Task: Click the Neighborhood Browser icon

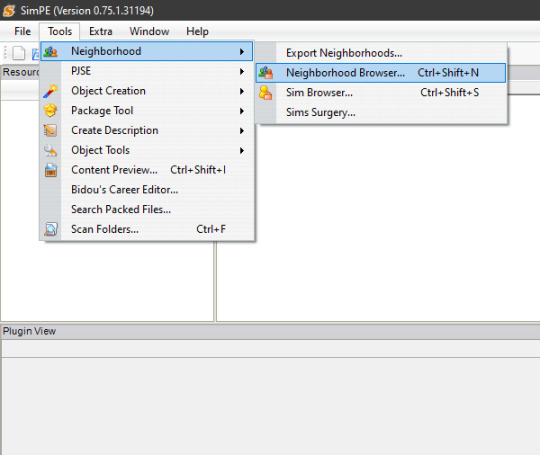Action: point(266,73)
